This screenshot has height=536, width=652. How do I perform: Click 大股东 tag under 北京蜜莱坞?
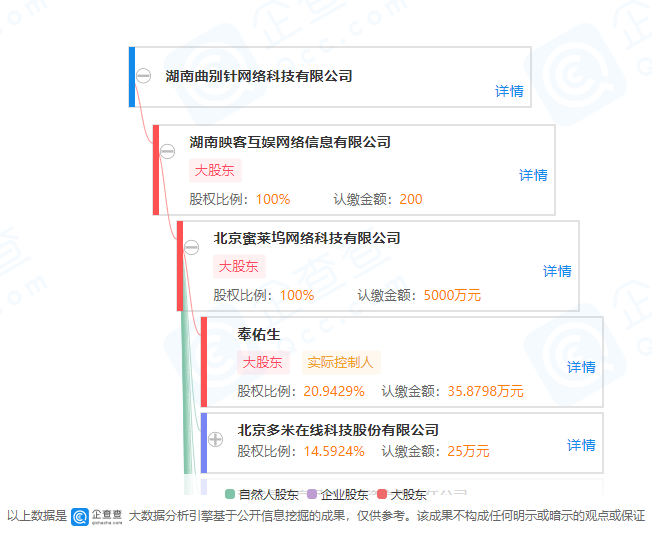239,267
